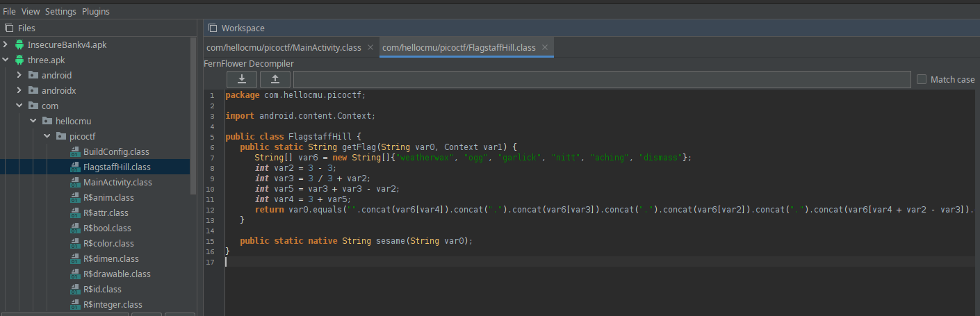Expand the InsecureBankv4.apk tree node

click(6, 44)
